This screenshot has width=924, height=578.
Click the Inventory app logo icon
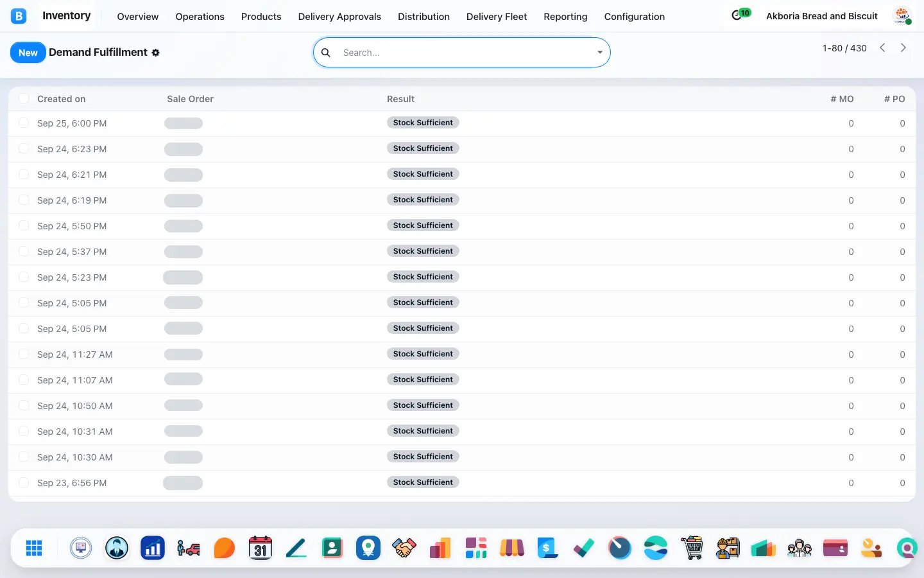[x=19, y=16]
